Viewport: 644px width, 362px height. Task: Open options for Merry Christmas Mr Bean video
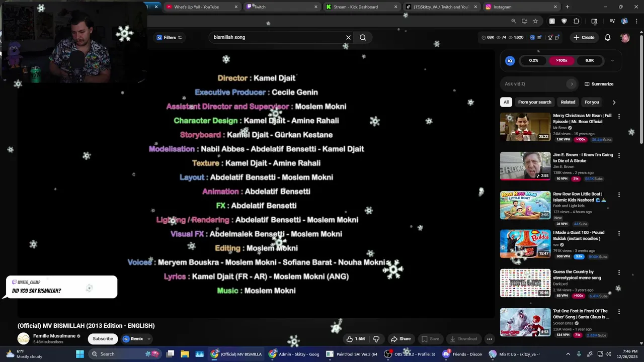[x=619, y=116]
